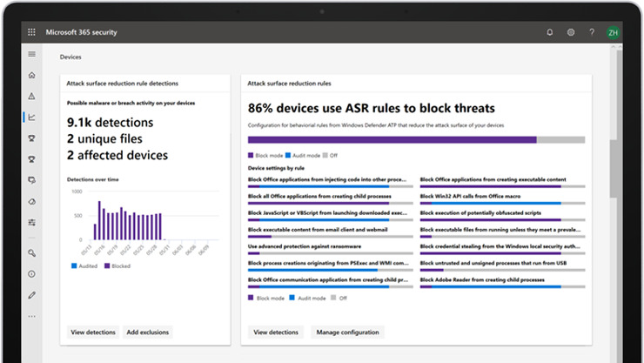The image size is (644, 363).
Task: Click Block mode swatch under the overall bar
Action: click(x=251, y=155)
